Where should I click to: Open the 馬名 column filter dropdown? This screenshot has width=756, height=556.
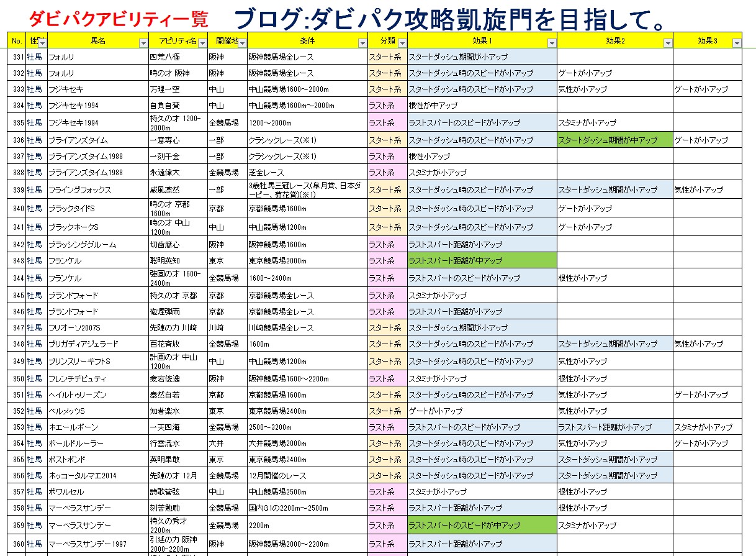click(144, 43)
